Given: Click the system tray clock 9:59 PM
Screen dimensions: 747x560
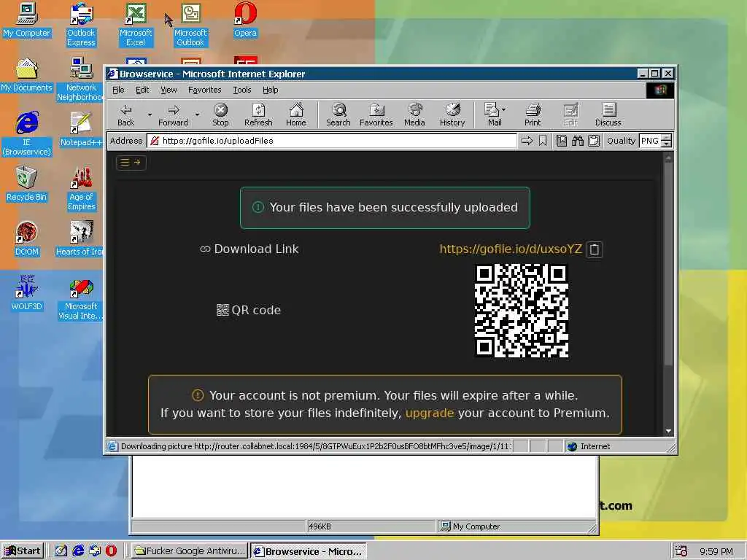Looking at the screenshot, I should tap(716, 551).
